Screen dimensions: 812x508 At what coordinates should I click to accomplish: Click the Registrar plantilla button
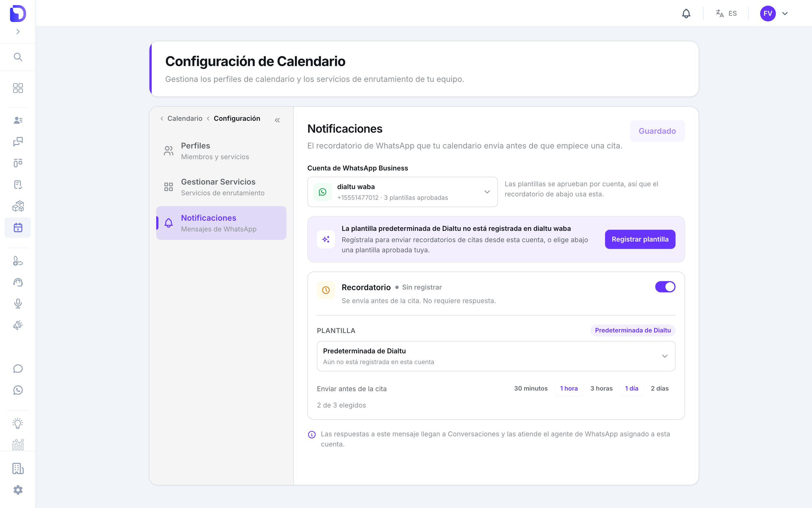point(640,239)
